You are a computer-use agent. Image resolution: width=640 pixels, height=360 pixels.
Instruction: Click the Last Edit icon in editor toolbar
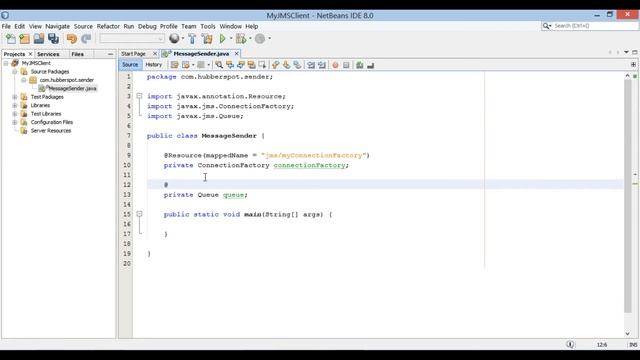(174, 65)
